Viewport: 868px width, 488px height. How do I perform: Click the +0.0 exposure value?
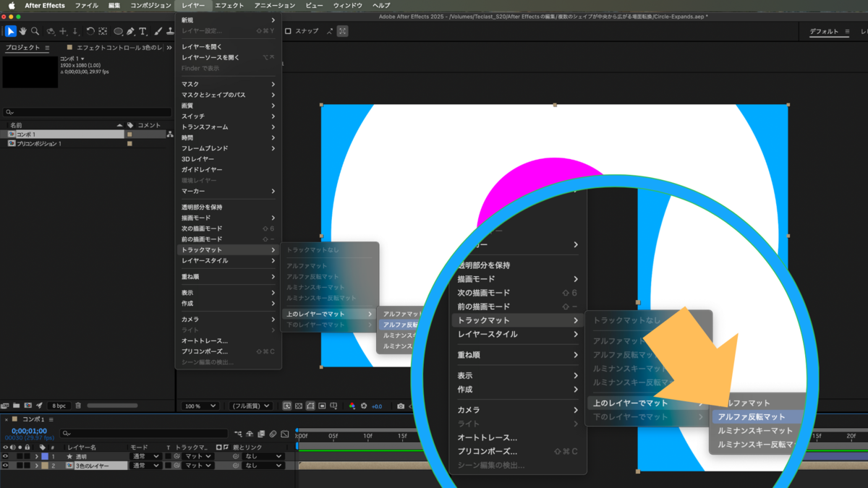(377, 406)
